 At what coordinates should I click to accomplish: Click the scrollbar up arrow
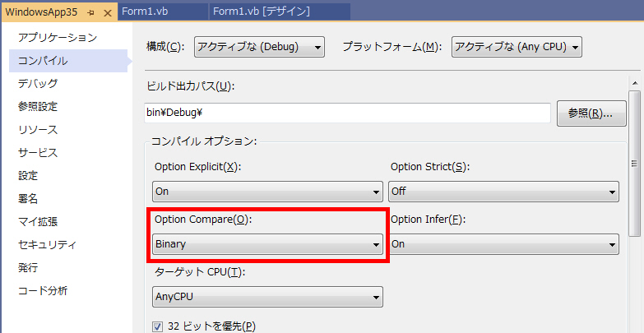point(635,83)
